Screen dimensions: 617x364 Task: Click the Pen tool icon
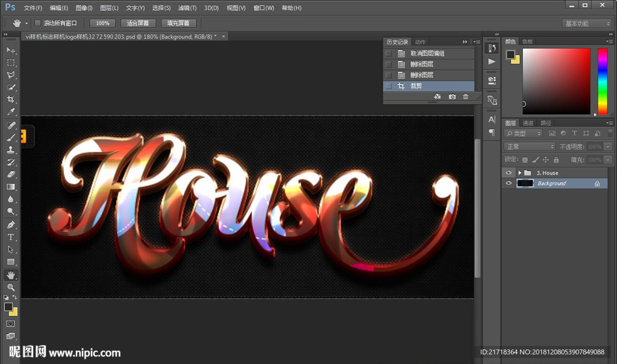(x=11, y=225)
